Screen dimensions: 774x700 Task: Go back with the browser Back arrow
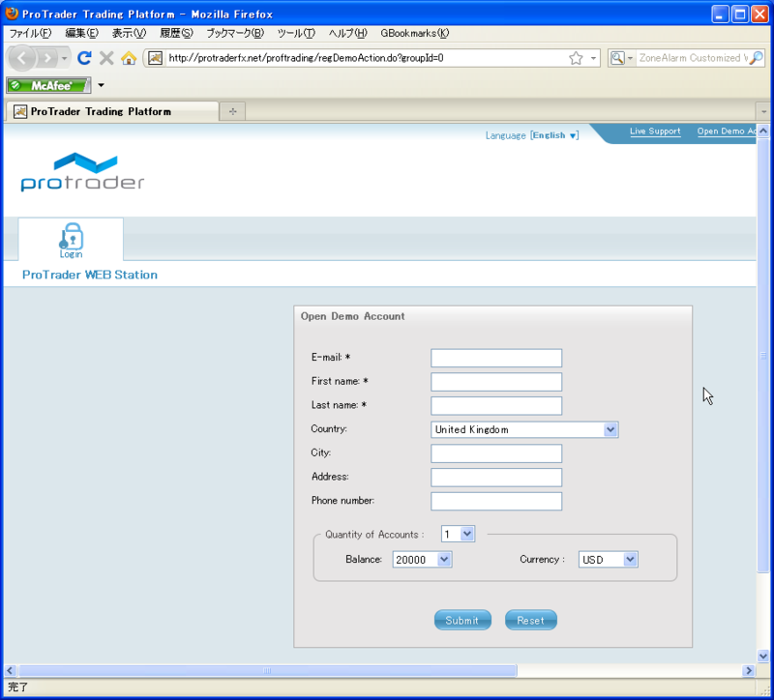click(x=21, y=59)
